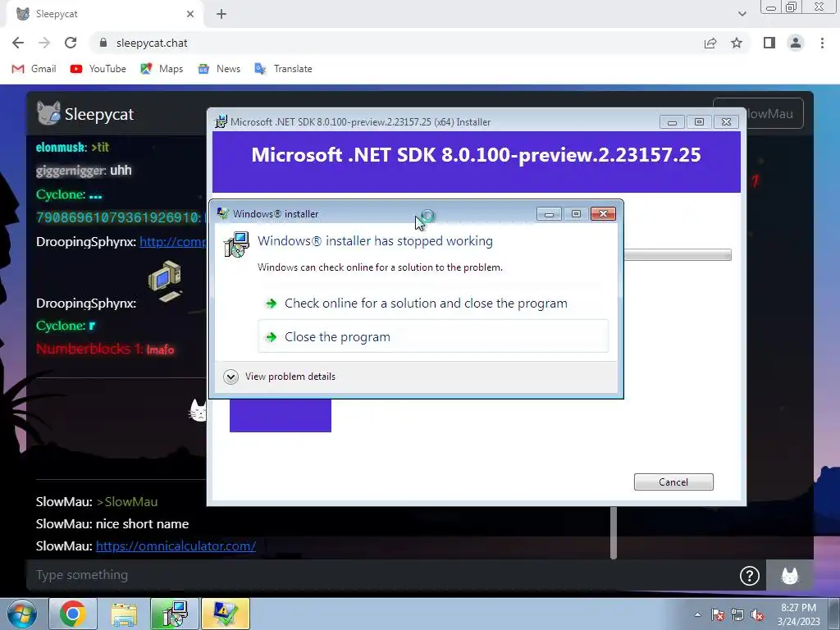Click installer progress bar
The height and width of the screenshot is (630, 840).
tap(678, 255)
